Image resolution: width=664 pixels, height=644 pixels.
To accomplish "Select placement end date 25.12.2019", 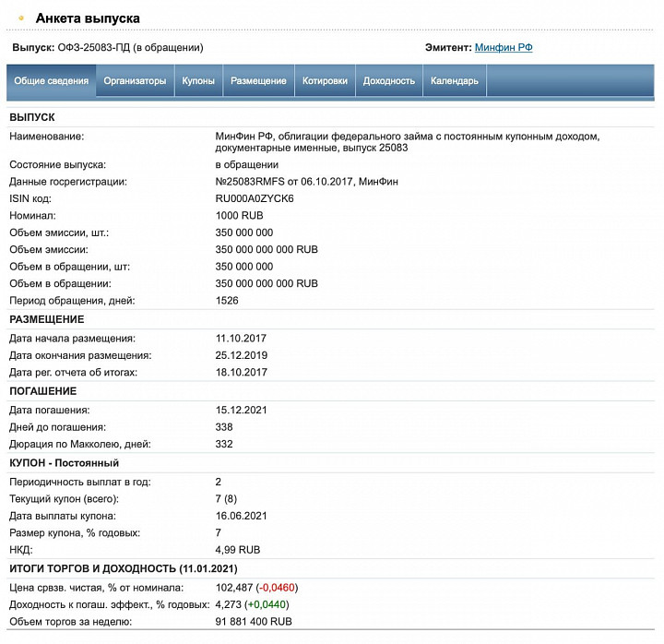I will 242,355.
